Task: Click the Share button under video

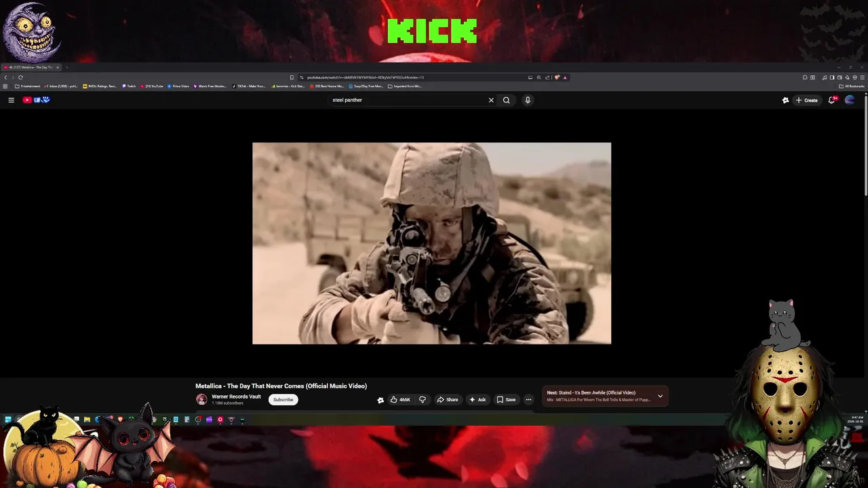Action: (448, 399)
